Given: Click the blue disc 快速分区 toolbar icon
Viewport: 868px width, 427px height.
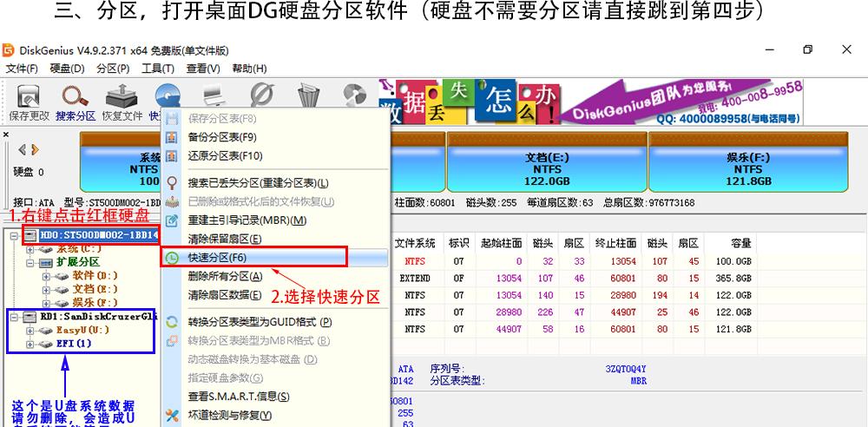Looking at the screenshot, I should (168, 95).
